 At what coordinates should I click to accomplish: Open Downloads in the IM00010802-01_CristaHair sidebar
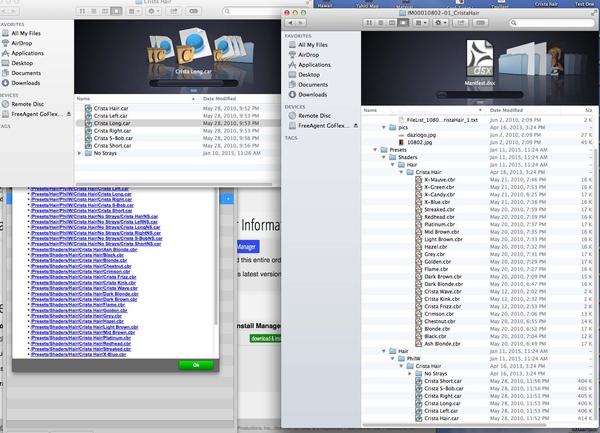coord(313,94)
